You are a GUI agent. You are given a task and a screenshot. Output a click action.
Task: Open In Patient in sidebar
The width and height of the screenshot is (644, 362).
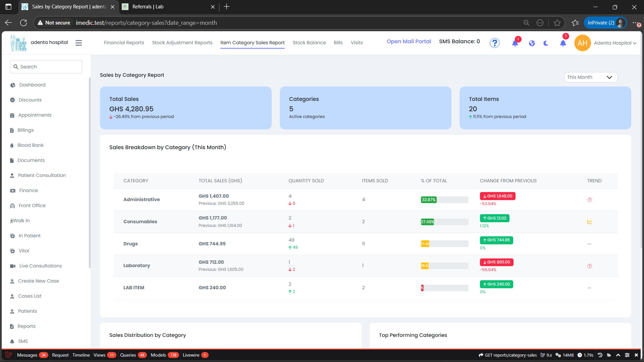point(30,236)
